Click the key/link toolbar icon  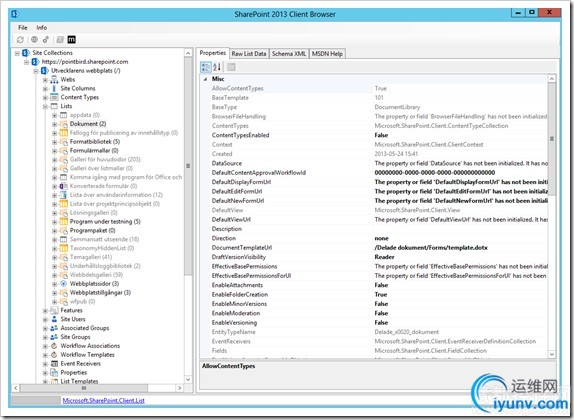[x=46, y=40]
